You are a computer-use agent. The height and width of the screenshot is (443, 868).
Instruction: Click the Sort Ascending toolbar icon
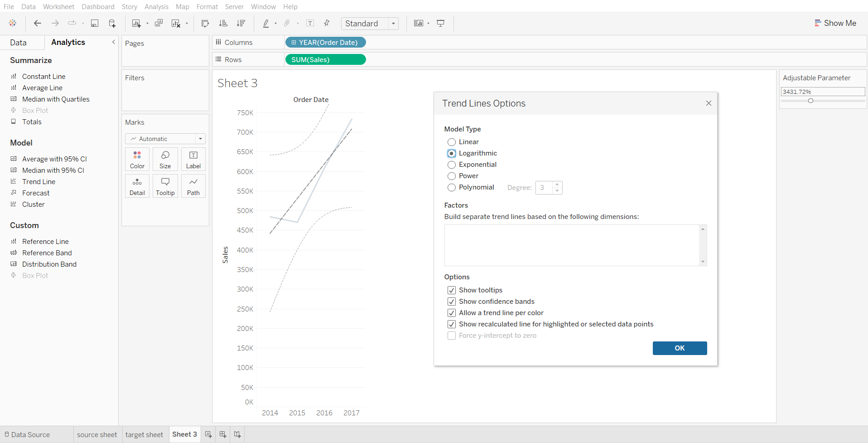click(x=223, y=24)
